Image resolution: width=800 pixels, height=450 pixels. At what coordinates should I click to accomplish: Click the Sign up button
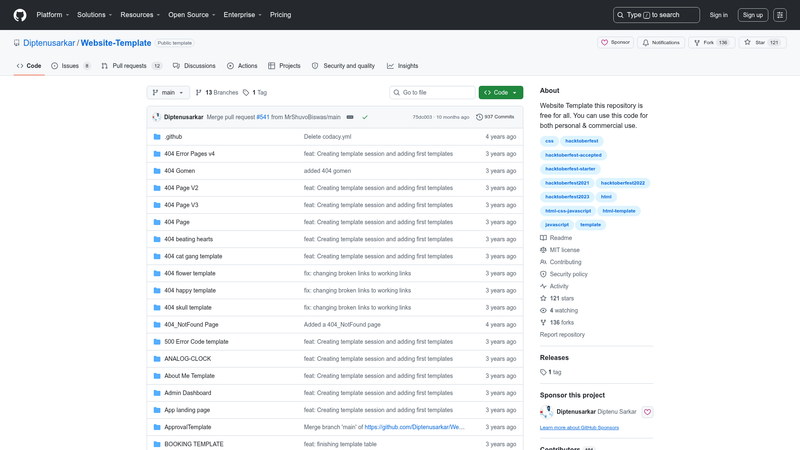(753, 15)
